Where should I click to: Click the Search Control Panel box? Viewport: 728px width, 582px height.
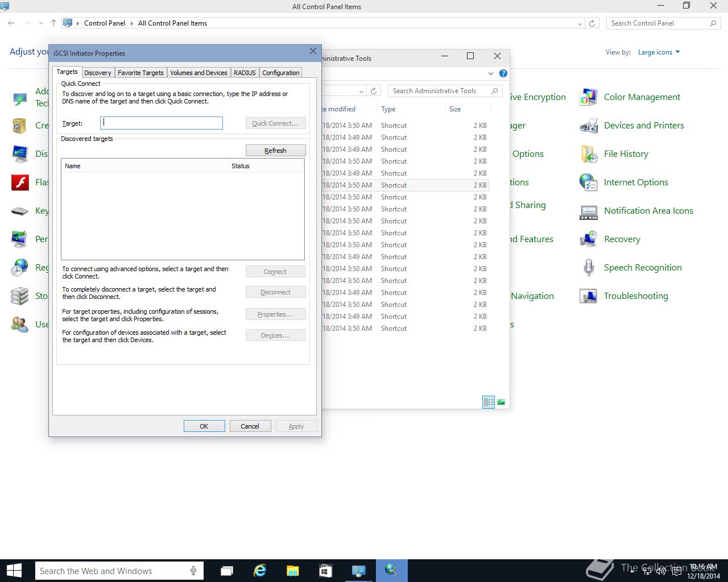pyautogui.click(x=663, y=23)
